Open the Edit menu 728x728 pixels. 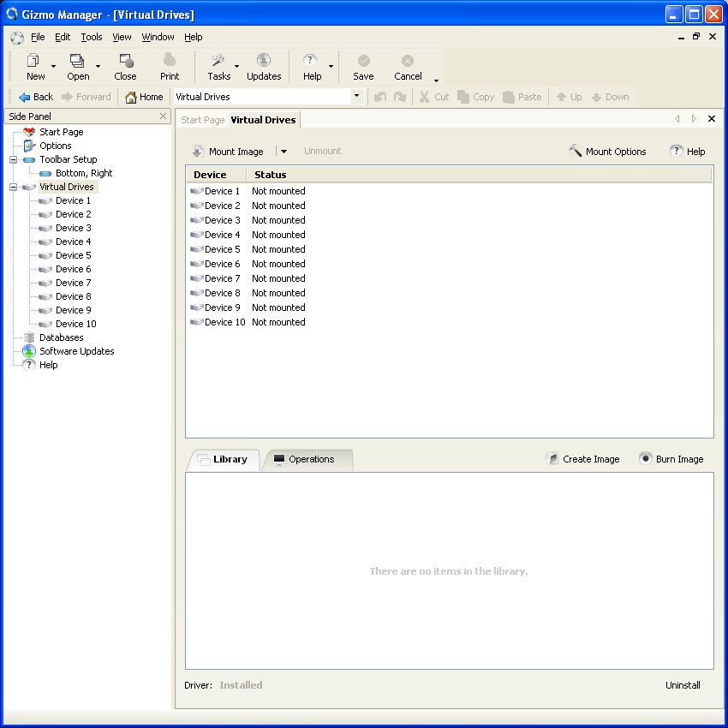(x=63, y=37)
